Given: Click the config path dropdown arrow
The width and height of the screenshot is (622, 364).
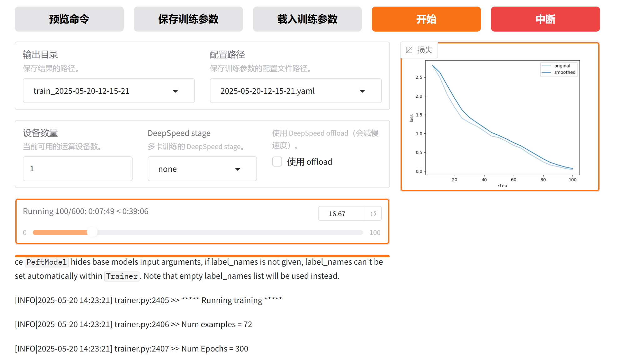Looking at the screenshot, I should click(362, 91).
